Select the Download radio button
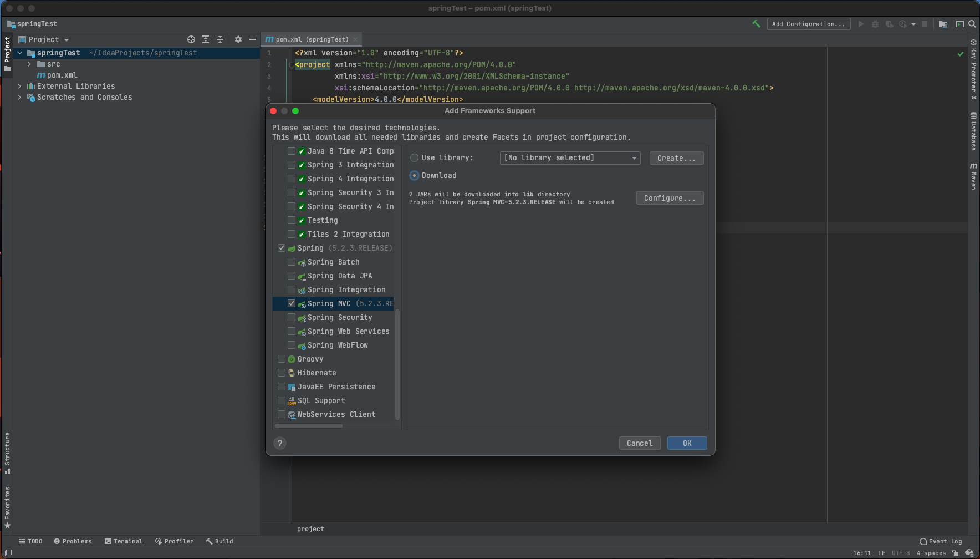 pos(414,175)
